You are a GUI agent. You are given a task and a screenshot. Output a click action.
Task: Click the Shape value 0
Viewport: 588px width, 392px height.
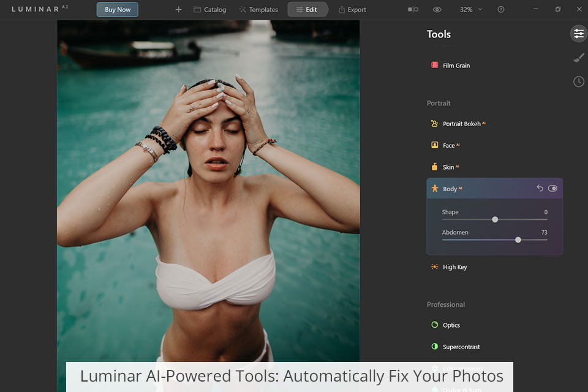click(x=546, y=213)
